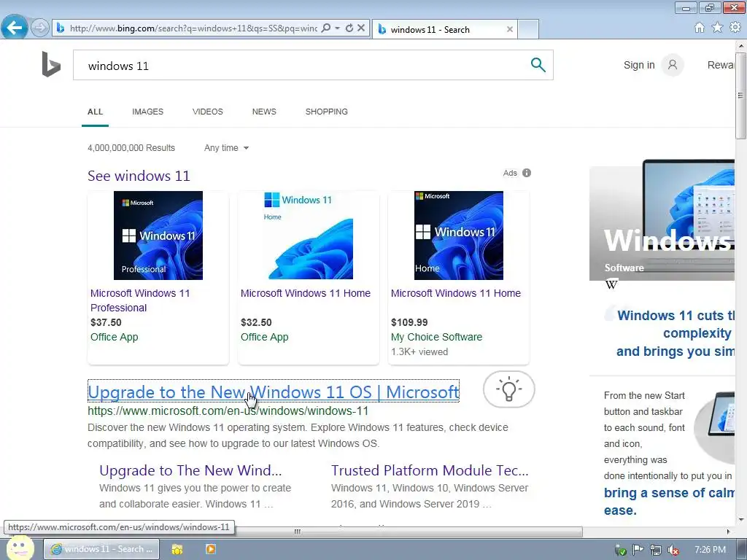Click the search magnifier in address bar
Screen dimensions: 747x560
pos(326,28)
